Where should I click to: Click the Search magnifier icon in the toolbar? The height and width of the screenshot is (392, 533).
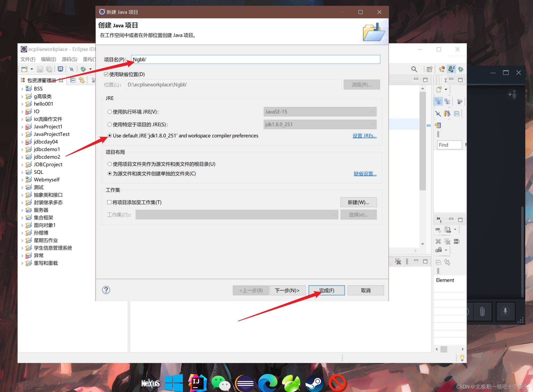[x=414, y=69]
